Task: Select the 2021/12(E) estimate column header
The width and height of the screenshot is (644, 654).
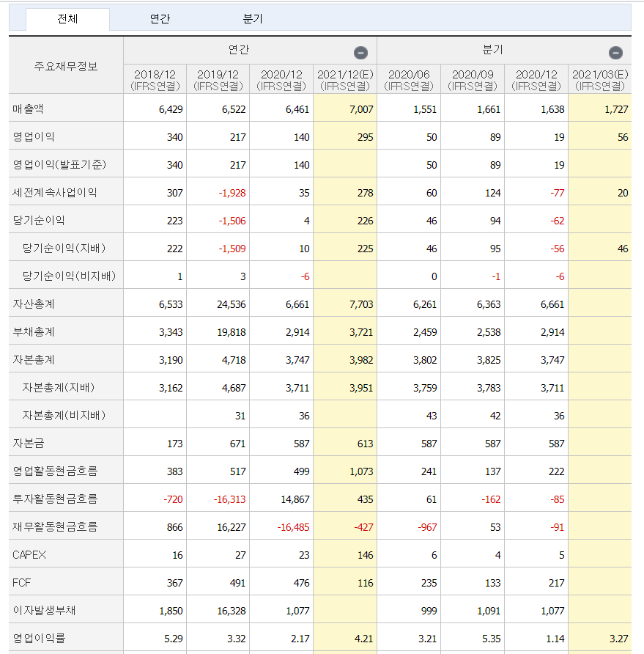Action: point(345,80)
